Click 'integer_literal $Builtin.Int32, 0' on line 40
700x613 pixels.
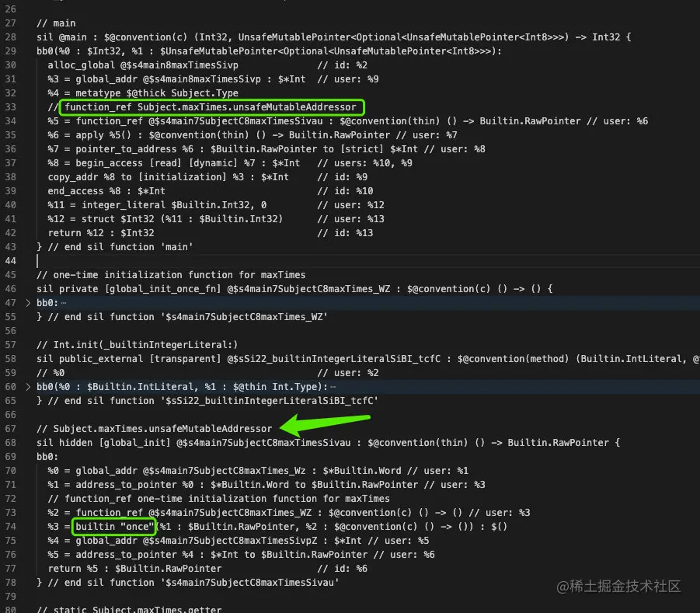[174, 205]
